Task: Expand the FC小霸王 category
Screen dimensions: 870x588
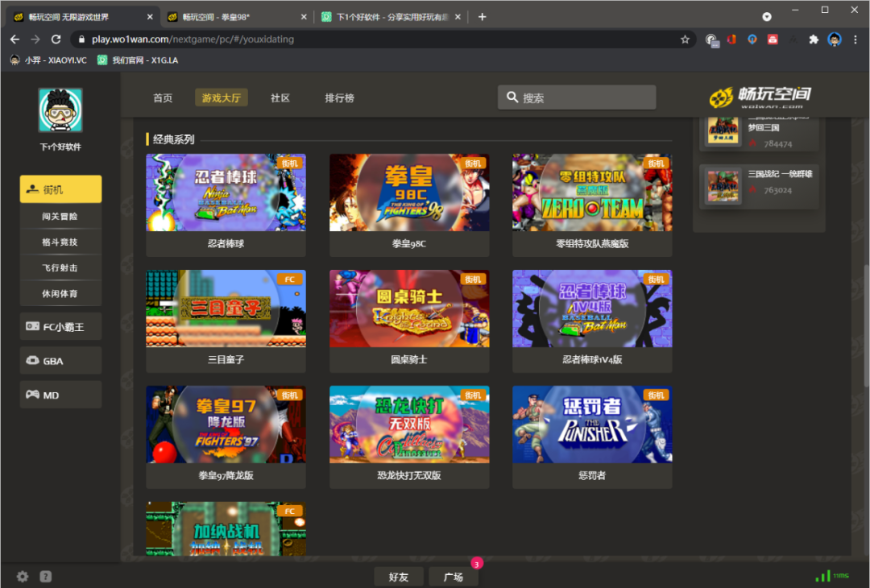Action: [60, 326]
